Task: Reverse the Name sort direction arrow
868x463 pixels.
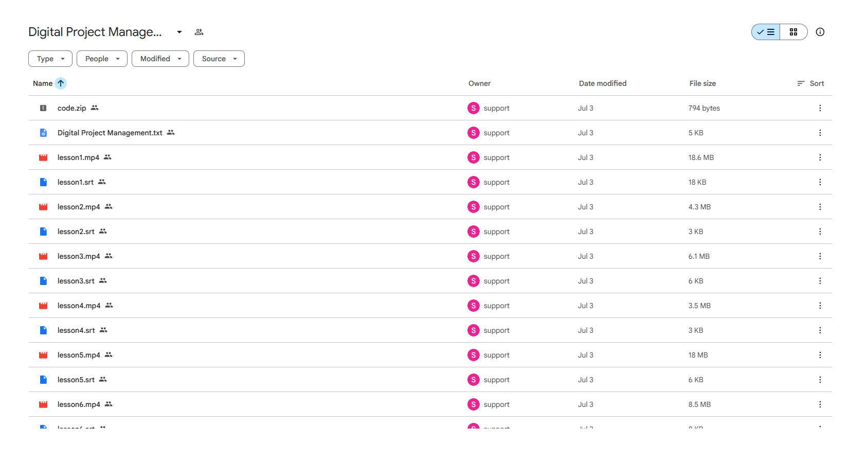Action: [x=61, y=83]
